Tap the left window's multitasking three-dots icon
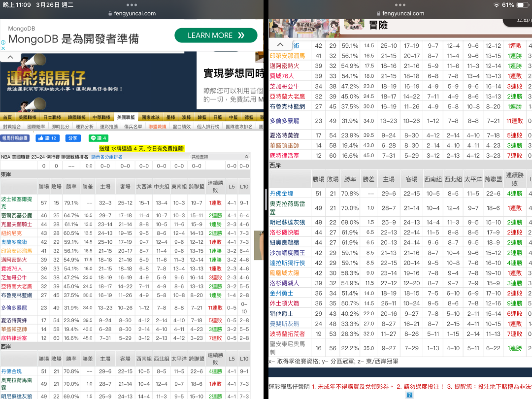Image resolution: width=532 pixels, height=399 pixels. 132,5
